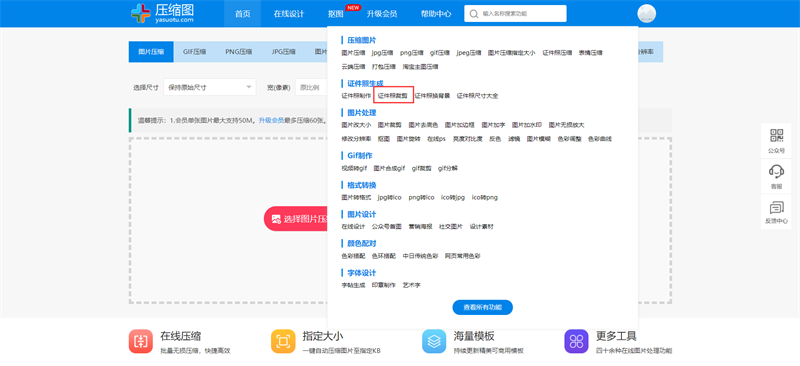Open the 公众号 QR code icon
Screen dimensions: 800x366
pyautogui.click(x=776, y=135)
